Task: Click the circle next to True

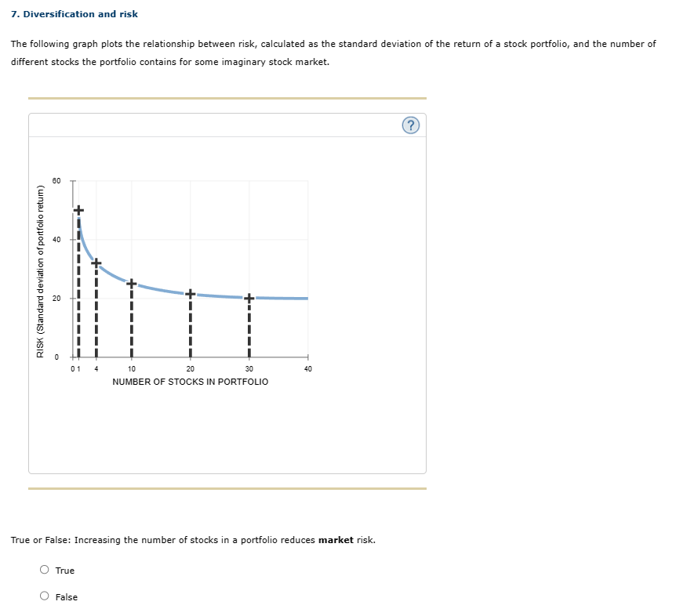Action: pos(44,570)
